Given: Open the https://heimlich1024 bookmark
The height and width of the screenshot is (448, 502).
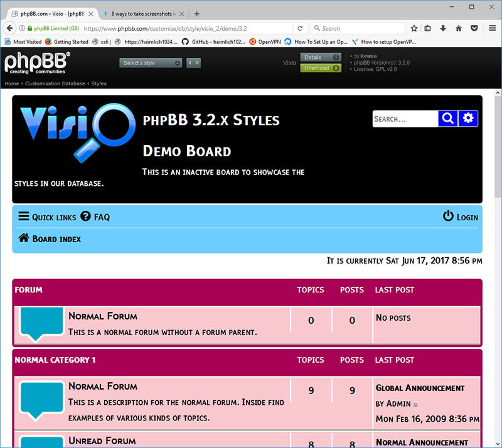Looking at the screenshot, I should pos(146,41).
